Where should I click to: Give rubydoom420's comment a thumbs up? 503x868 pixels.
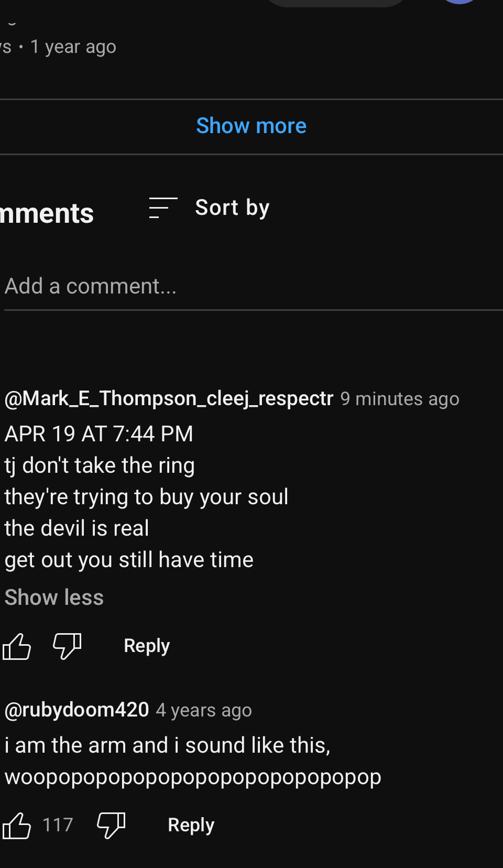pos(17,825)
